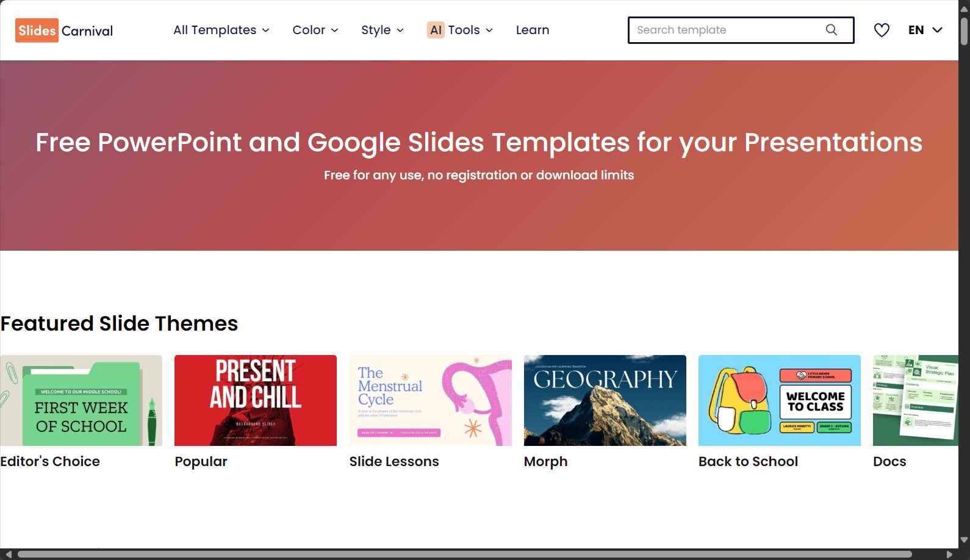The height and width of the screenshot is (560, 970).
Task: Expand the Color menu
Action: tap(315, 30)
